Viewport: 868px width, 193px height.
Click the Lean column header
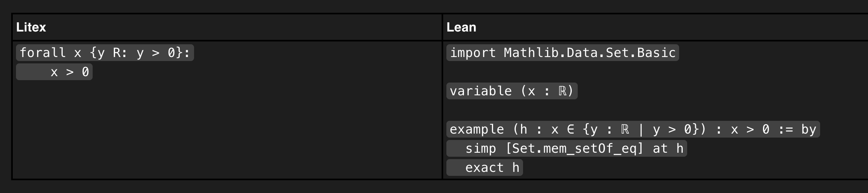click(461, 27)
